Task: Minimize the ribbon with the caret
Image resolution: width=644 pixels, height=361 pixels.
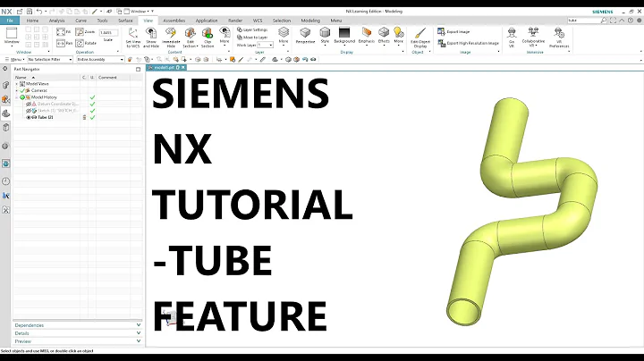Action: click(x=622, y=20)
